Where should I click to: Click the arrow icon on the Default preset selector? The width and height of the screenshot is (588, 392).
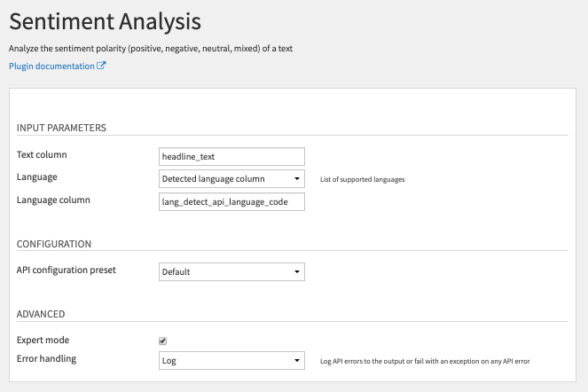(x=297, y=271)
